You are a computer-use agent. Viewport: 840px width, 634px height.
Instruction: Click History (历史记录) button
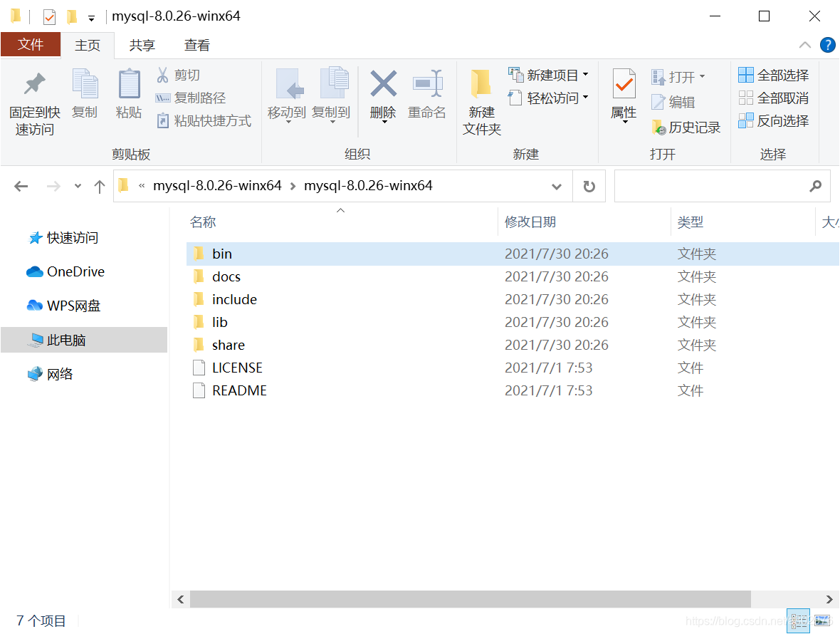(x=686, y=127)
